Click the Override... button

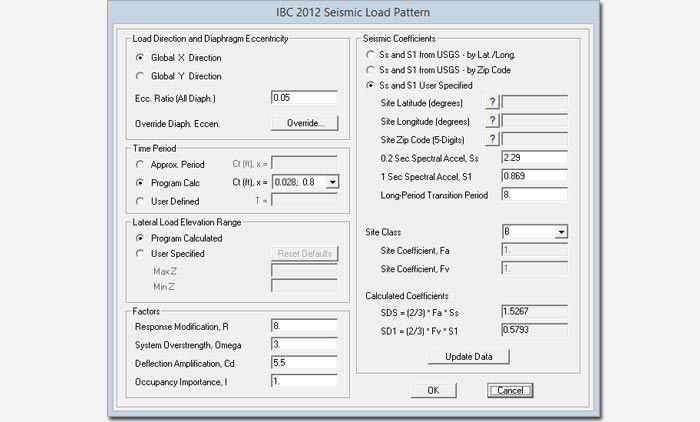tap(305, 123)
